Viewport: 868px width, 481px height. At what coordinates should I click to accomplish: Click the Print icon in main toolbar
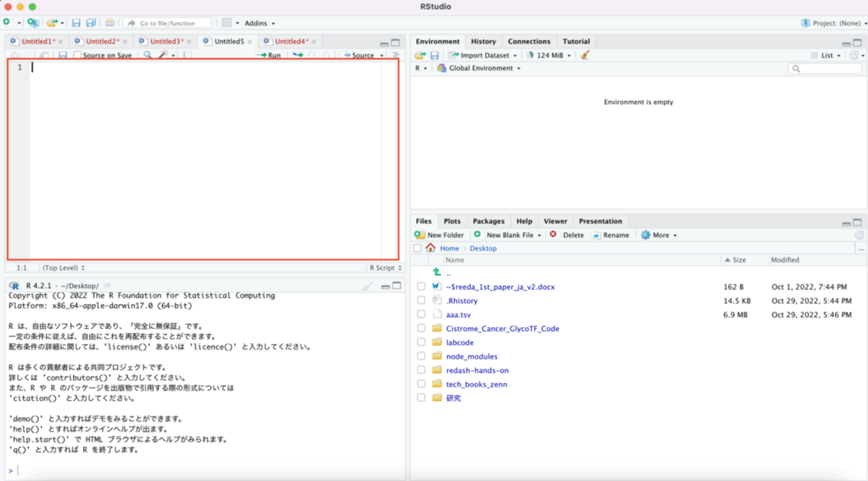pyautogui.click(x=110, y=23)
